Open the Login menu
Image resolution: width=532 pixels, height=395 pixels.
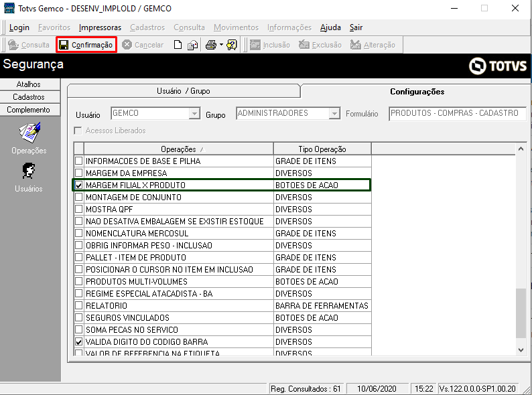(x=19, y=27)
